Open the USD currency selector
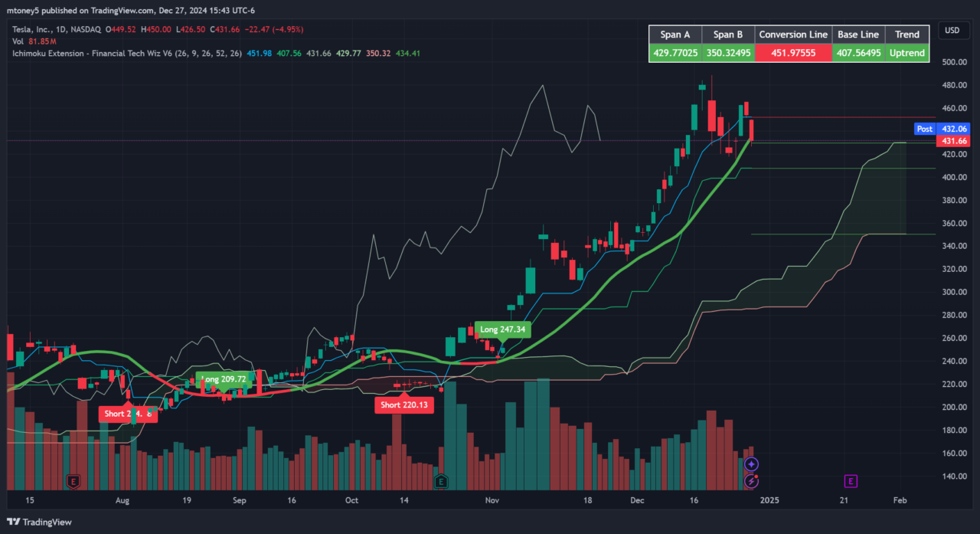The image size is (980, 534). tap(952, 31)
